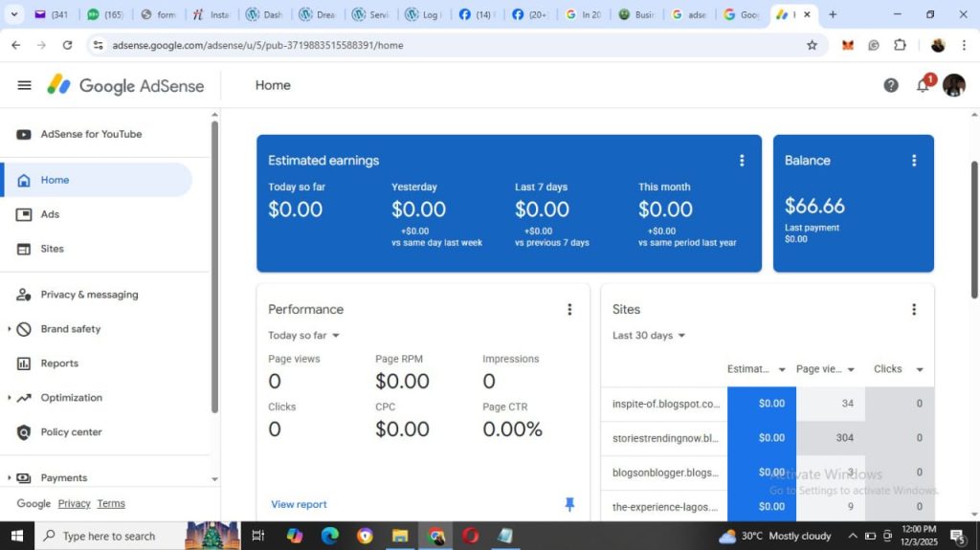The height and width of the screenshot is (550, 980).
Task: Bookmark this page with star icon
Action: (x=813, y=45)
